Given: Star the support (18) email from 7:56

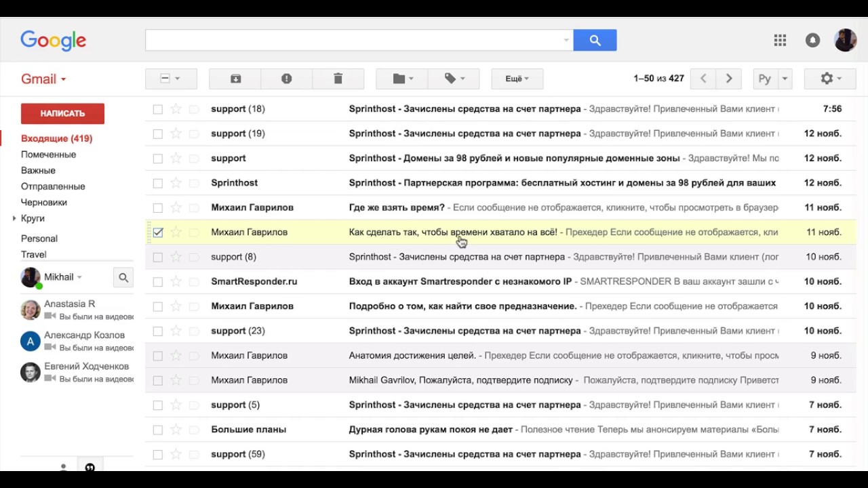Looking at the screenshot, I should [x=176, y=109].
